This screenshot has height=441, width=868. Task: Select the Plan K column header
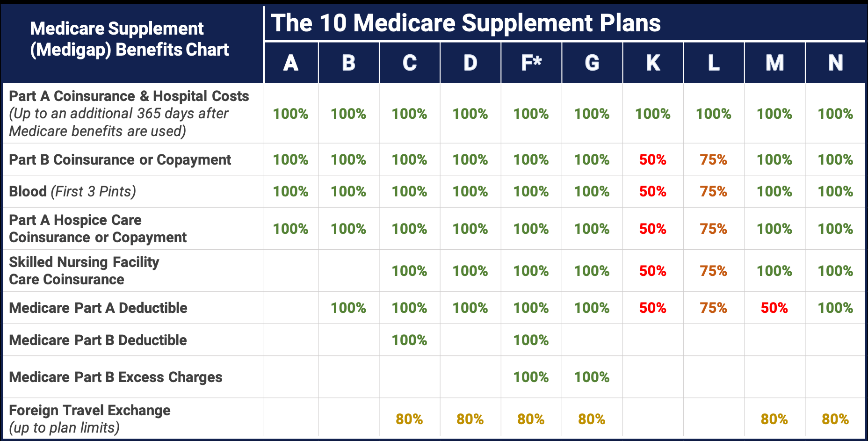pyautogui.click(x=653, y=63)
